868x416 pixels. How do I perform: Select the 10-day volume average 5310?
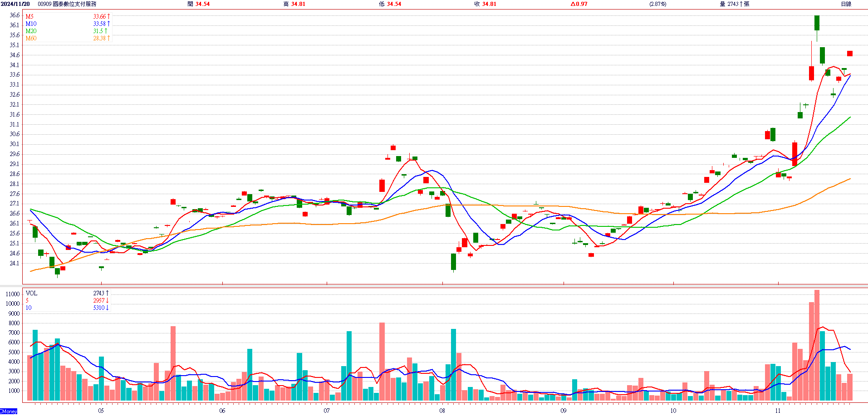(99, 308)
